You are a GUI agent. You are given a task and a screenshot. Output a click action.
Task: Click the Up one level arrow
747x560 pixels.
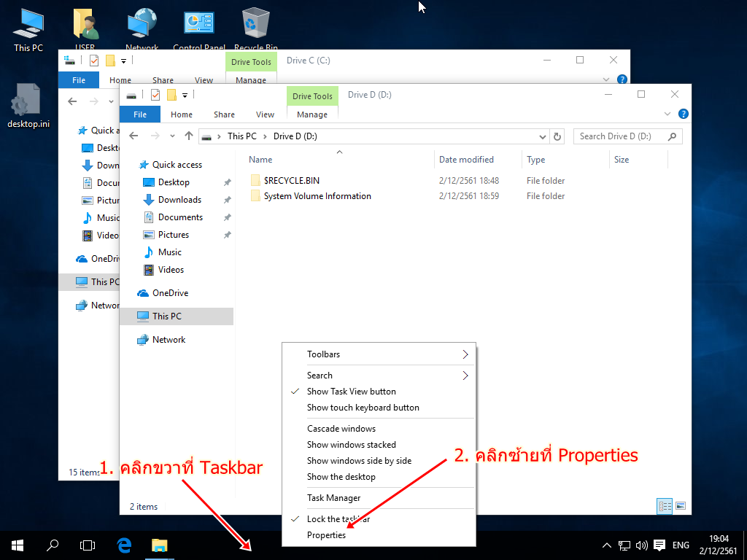click(189, 136)
